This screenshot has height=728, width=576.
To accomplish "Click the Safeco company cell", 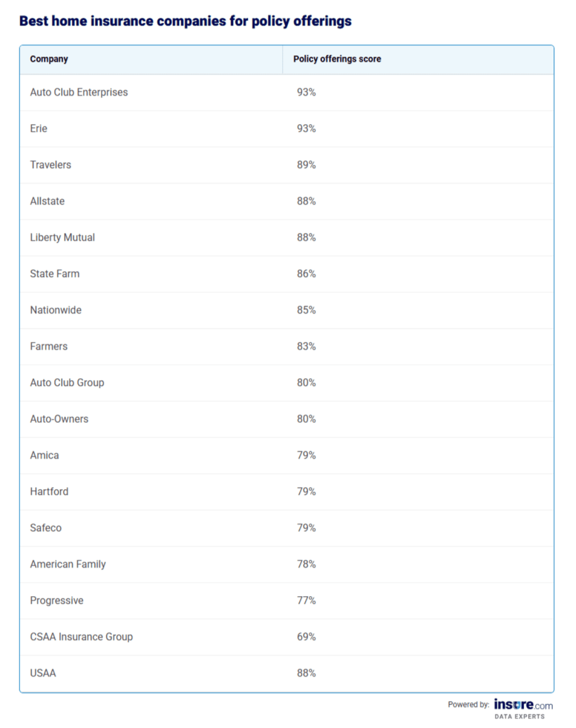I will [x=45, y=528].
